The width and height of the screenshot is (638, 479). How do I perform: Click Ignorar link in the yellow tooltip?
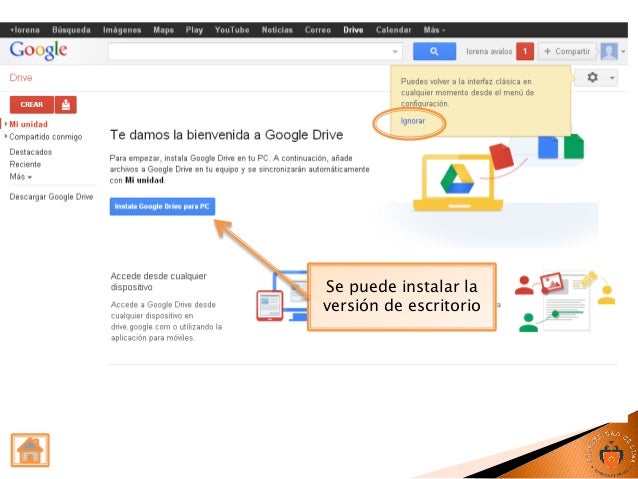point(413,121)
